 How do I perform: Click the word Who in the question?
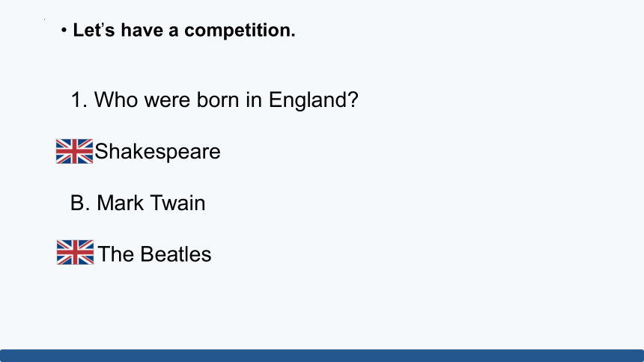(116, 99)
